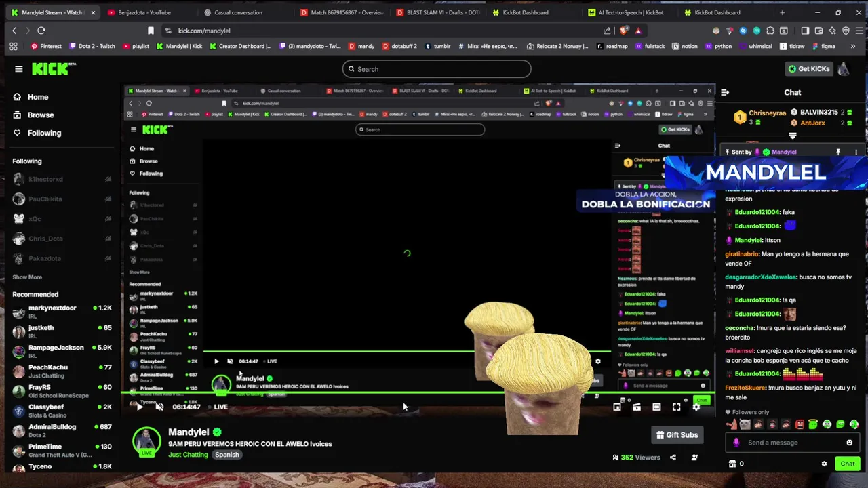Image resolution: width=868 pixels, height=488 pixels.
Task: Collapse the chat panel arrow icon
Action: (x=725, y=92)
